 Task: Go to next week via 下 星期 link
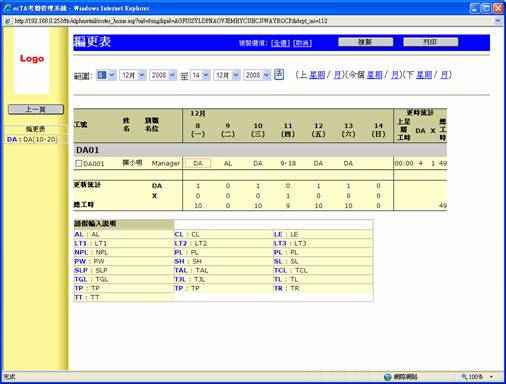click(424, 75)
